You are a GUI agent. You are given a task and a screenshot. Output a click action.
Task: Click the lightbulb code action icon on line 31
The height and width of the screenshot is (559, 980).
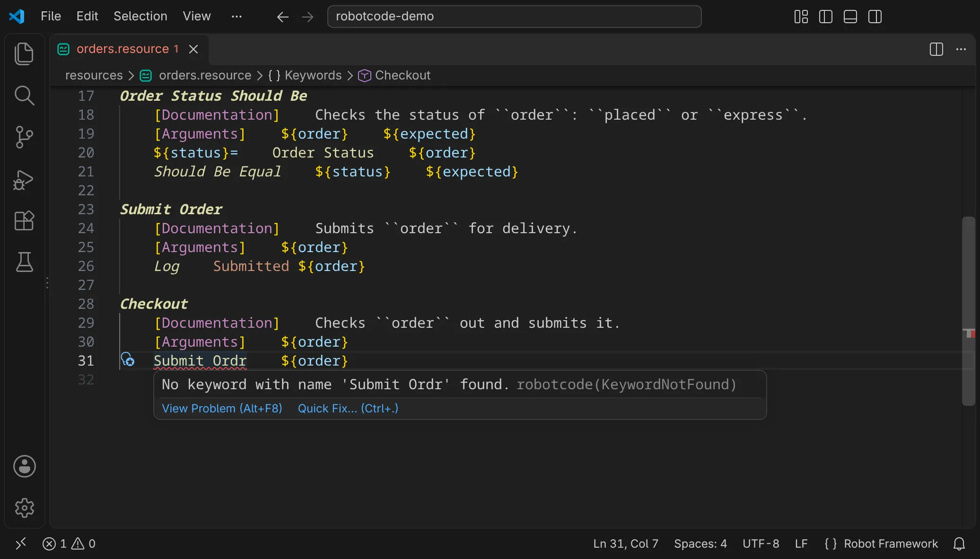pos(128,360)
